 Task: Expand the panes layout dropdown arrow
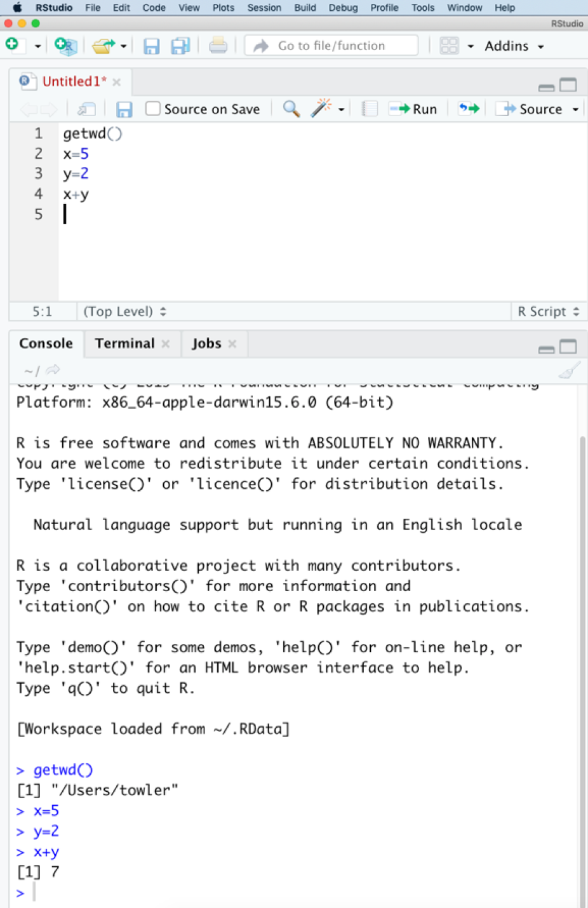point(471,46)
